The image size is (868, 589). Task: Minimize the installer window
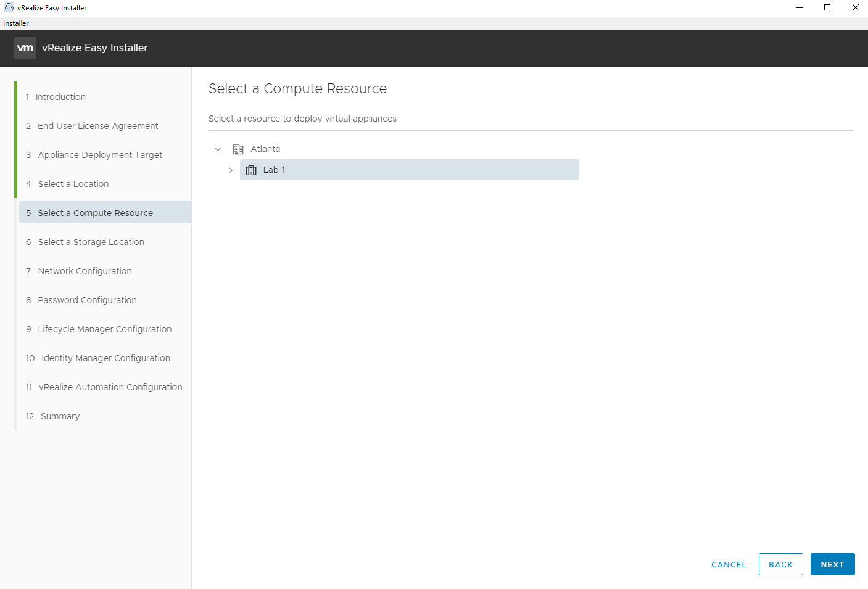click(800, 7)
